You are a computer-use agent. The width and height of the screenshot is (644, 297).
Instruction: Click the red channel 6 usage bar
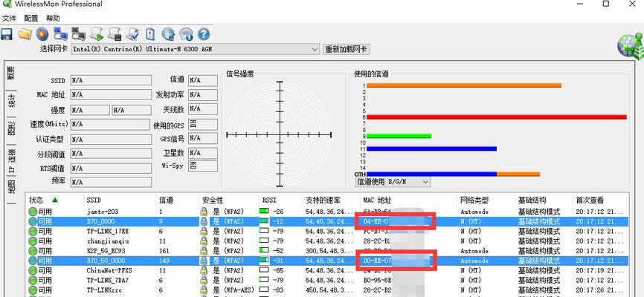click(497, 117)
